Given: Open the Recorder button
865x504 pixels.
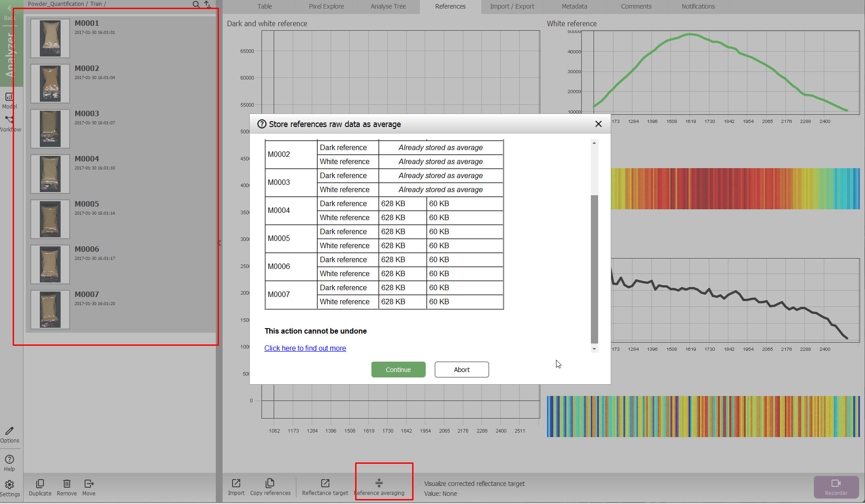Looking at the screenshot, I should [836, 487].
